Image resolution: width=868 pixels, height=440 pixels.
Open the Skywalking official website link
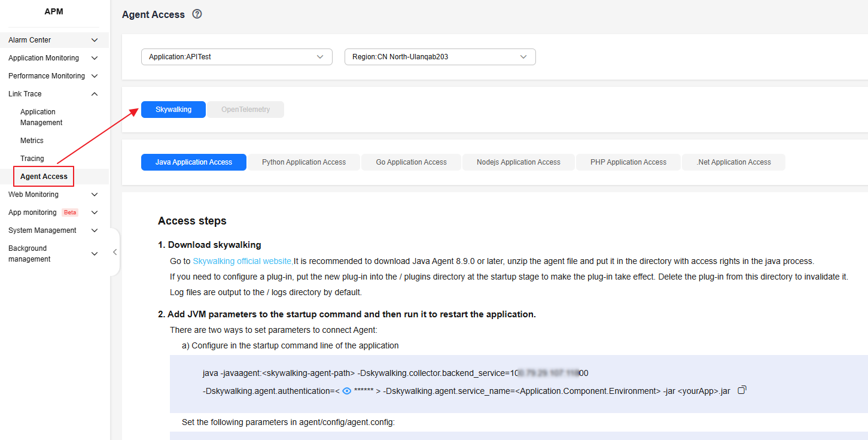243,262
